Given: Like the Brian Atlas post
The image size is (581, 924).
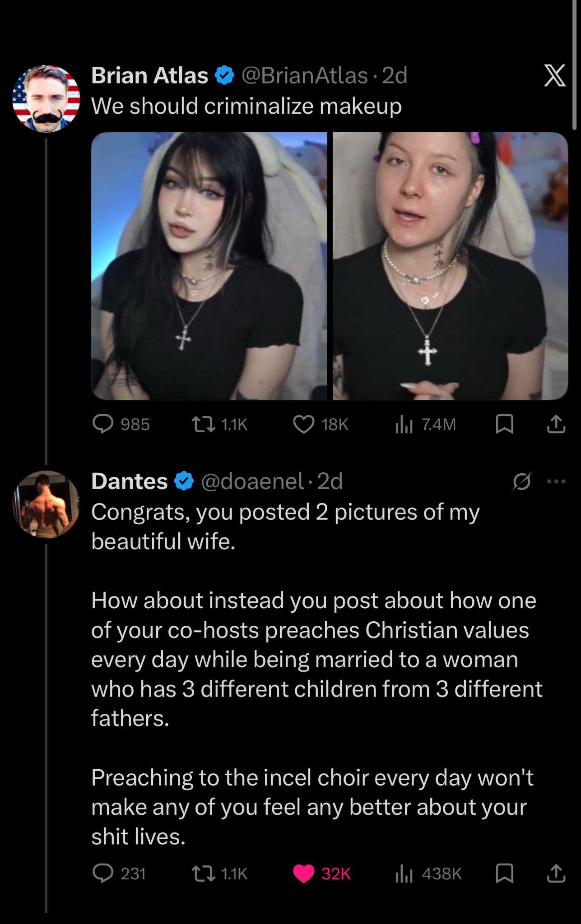Looking at the screenshot, I should pos(304,425).
